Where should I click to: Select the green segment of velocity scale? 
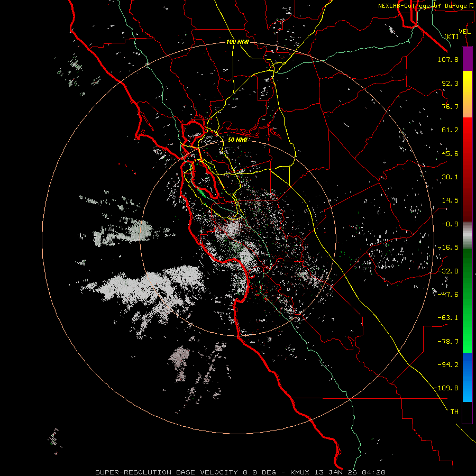pos(467,301)
